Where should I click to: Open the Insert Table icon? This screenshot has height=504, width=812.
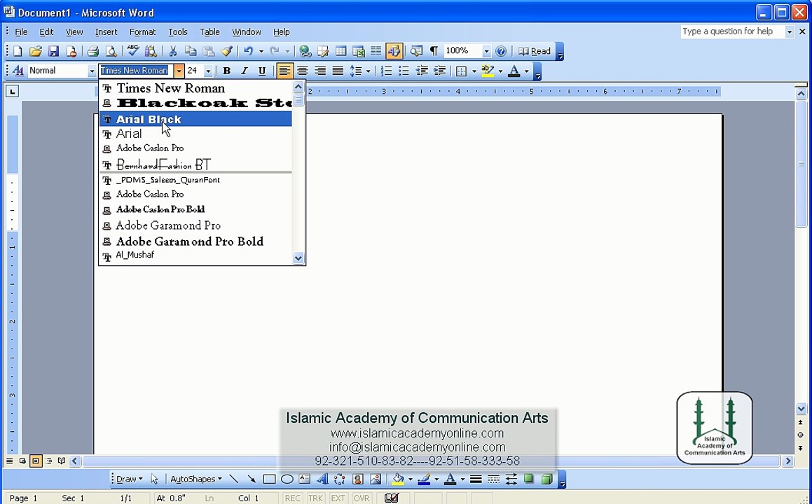tap(340, 51)
